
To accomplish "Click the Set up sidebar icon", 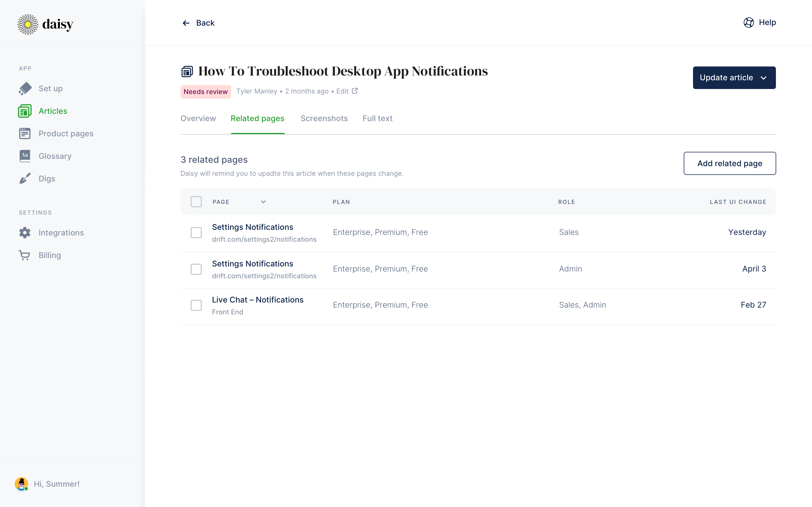I will [x=25, y=88].
